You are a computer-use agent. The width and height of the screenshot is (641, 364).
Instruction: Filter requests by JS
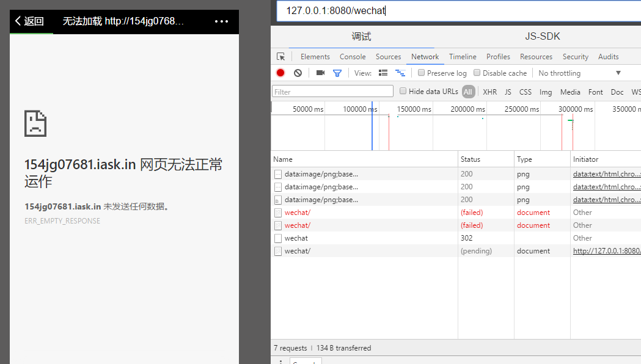(x=508, y=92)
